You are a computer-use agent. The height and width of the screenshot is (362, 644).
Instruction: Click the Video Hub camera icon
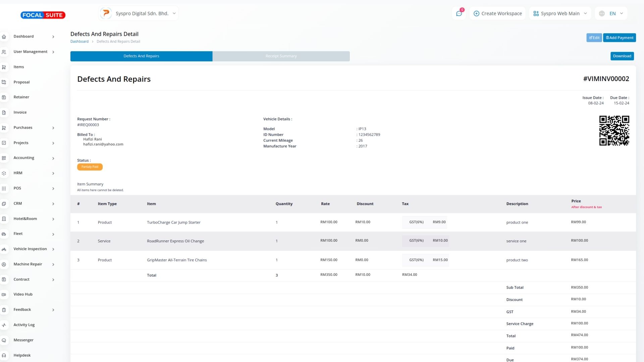pyautogui.click(x=4, y=295)
